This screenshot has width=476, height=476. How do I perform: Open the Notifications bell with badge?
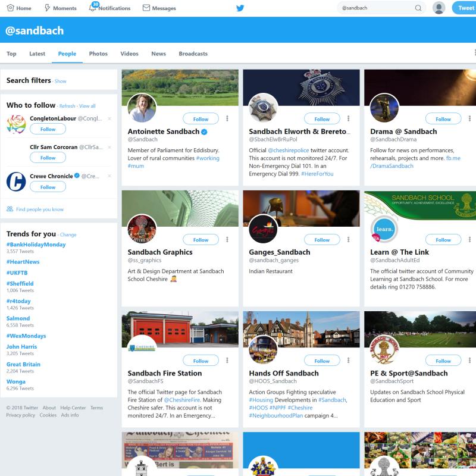93,7
